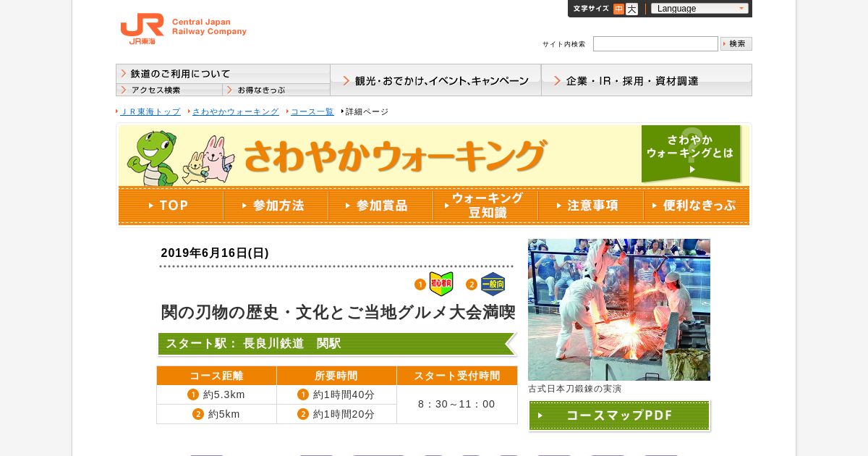
Task: Click the コース距離 table header
Action: point(216,376)
